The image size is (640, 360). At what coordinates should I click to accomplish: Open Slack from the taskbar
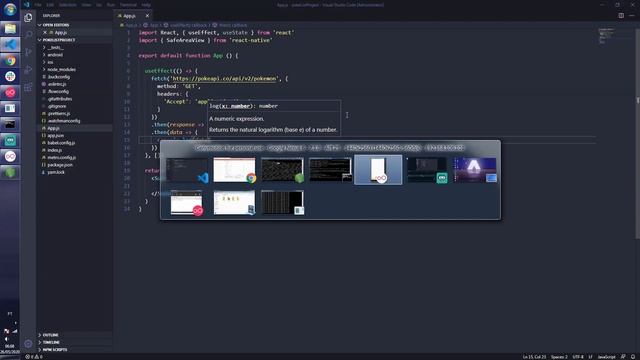tap(10, 76)
